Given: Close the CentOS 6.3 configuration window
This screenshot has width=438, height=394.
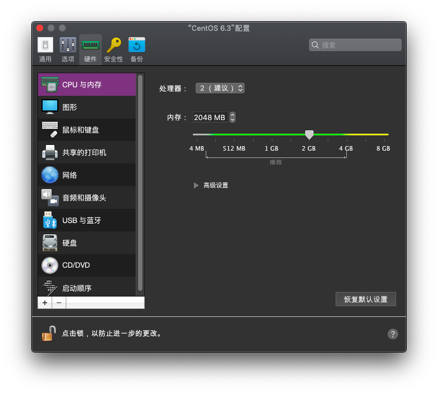Looking at the screenshot, I should (40, 28).
